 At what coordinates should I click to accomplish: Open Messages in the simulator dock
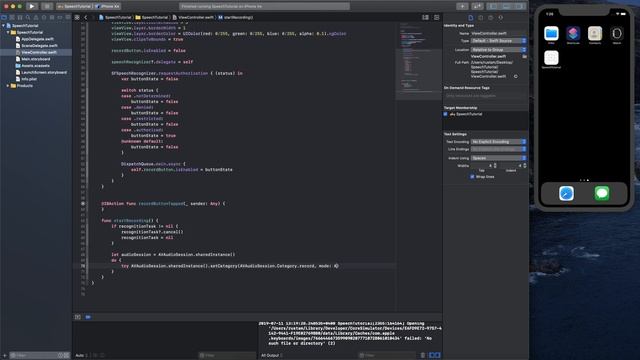pyautogui.click(x=602, y=193)
